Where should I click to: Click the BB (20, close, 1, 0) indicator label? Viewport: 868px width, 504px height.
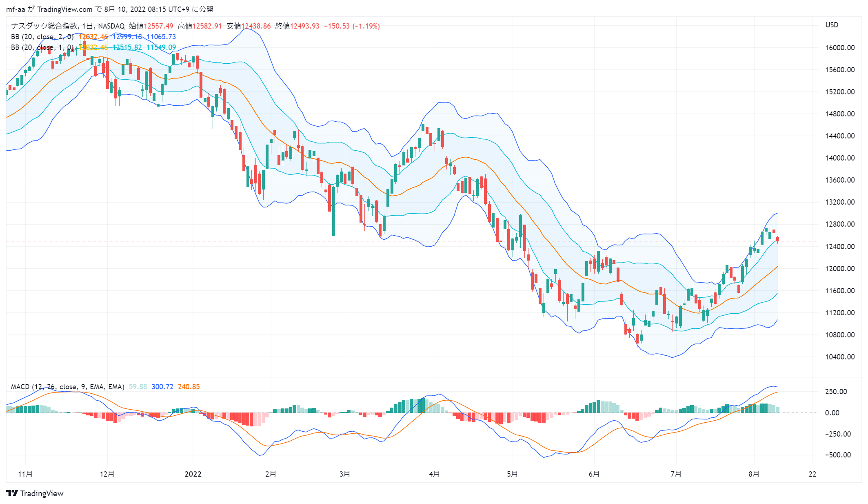click(42, 47)
